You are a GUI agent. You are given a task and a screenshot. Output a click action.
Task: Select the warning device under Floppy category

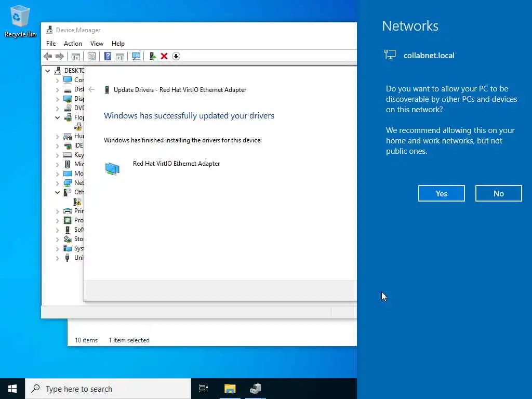pos(78,127)
